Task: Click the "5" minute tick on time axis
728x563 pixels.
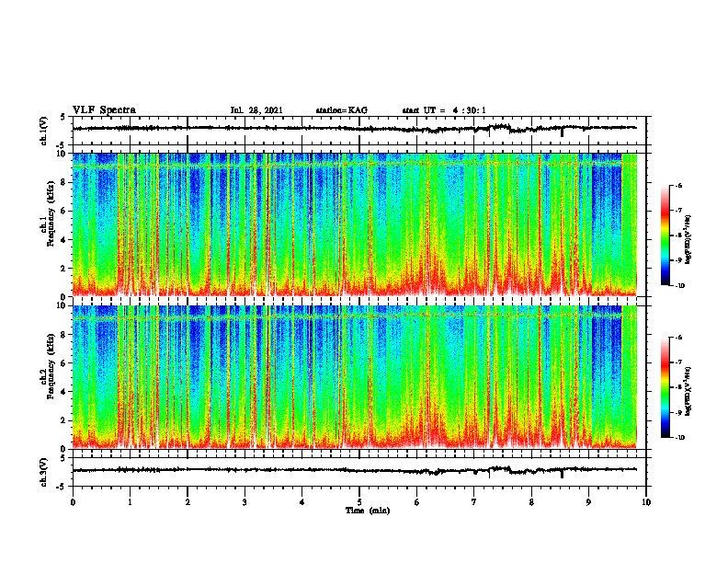Action: [359, 502]
